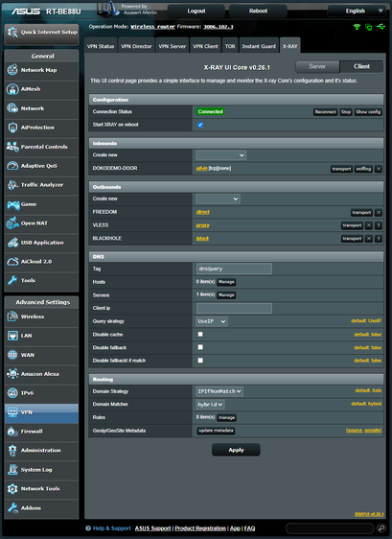Screen dimensions: 392x539
Task: Switch to the VPN Server tab
Action: coord(173,46)
